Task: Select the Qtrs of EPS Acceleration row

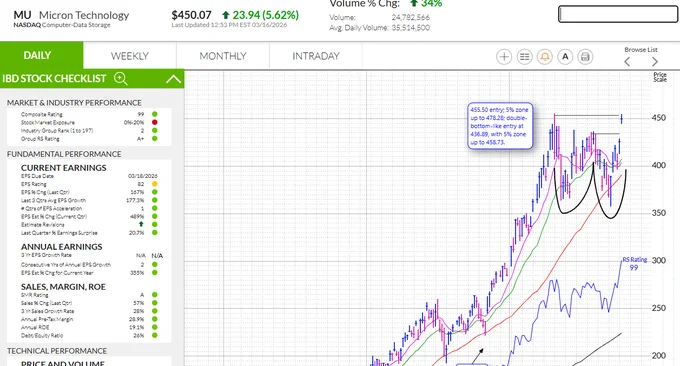Action: 89,209
